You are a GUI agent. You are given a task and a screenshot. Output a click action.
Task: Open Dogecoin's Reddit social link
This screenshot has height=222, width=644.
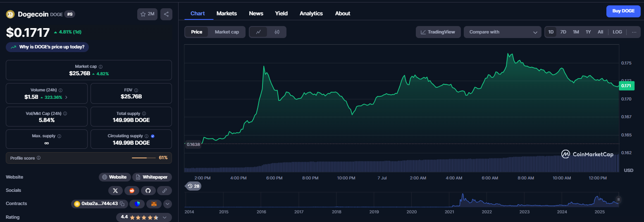(132, 191)
